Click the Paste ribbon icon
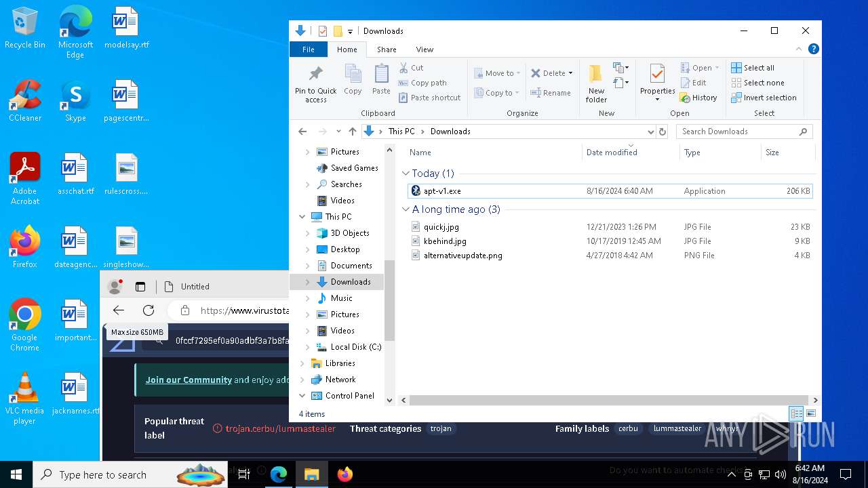 point(381,80)
